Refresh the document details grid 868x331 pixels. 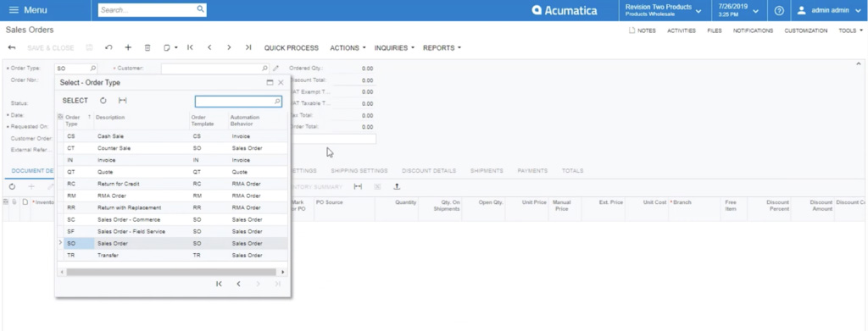click(12, 187)
